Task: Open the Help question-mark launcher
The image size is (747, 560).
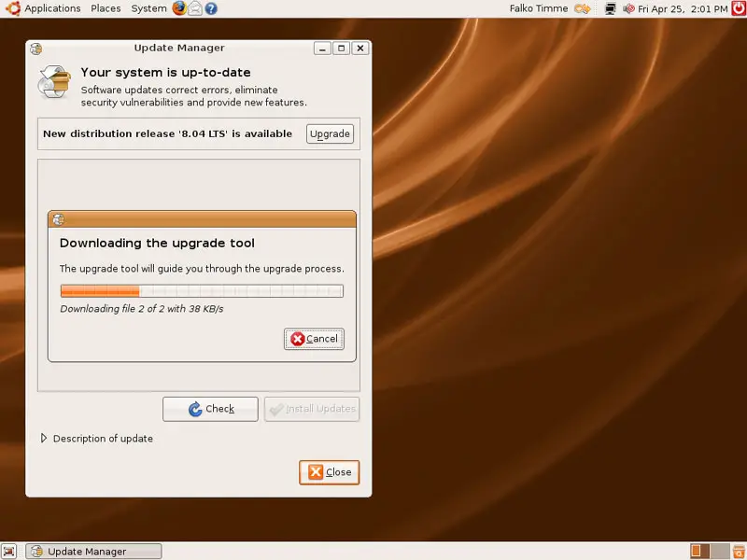Action: click(x=211, y=8)
